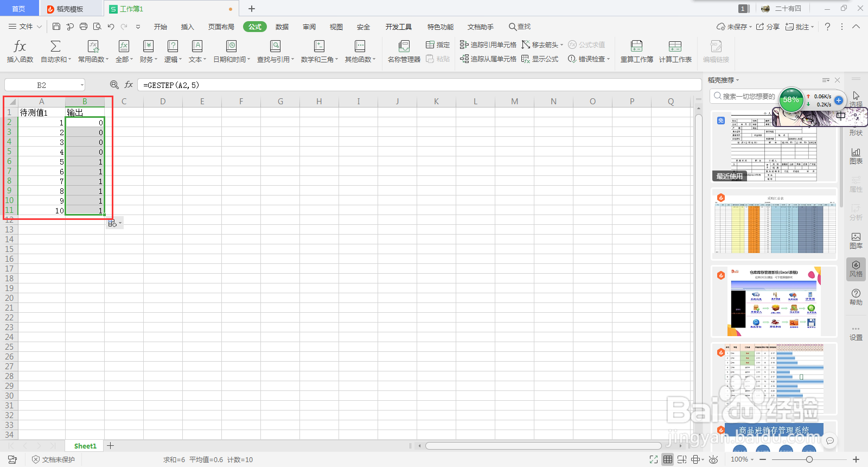The width and height of the screenshot is (868, 467).
Task: Click the 未保存 unsaved status button
Action: coord(733,27)
